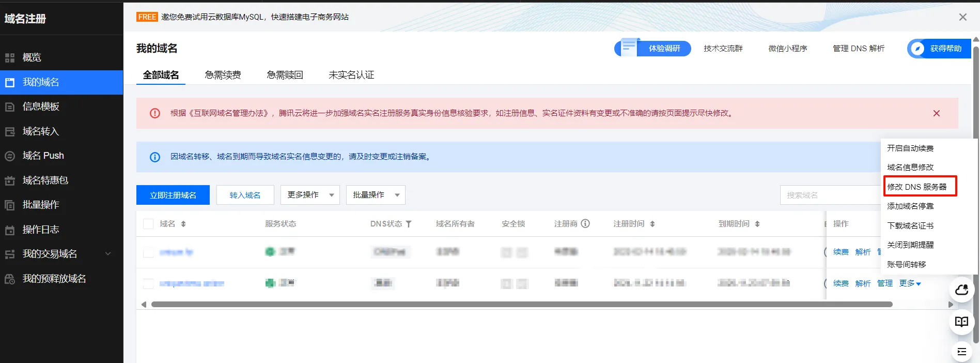980x363 pixels.
Task: Click the DNS status filter funnel icon
Action: (409, 224)
